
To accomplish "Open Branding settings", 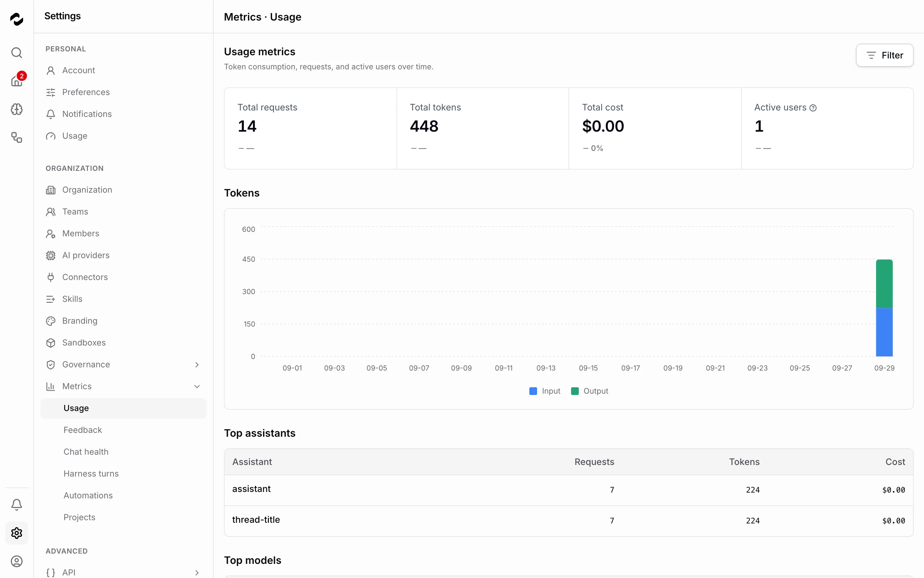I will [123, 321].
